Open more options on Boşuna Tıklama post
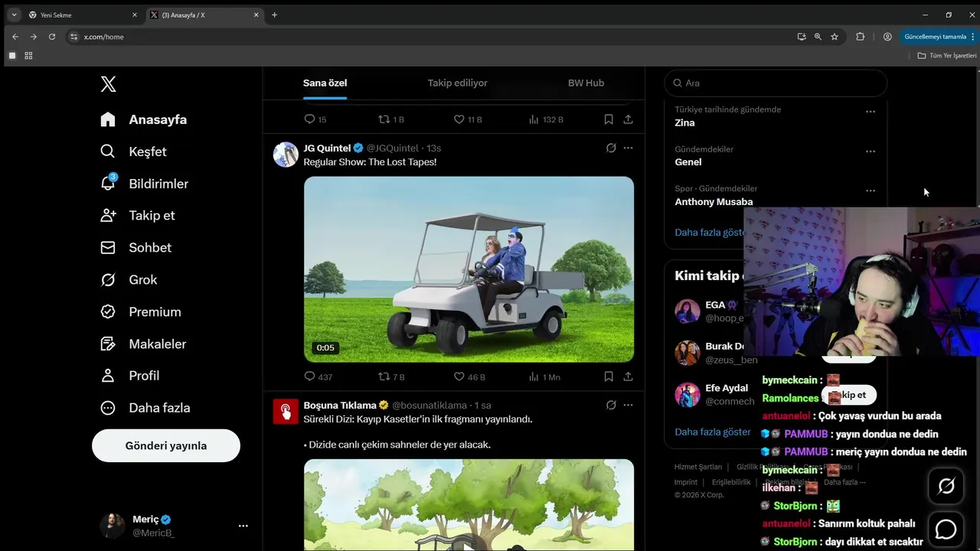The width and height of the screenshot is (980, 551). (x=628, y=405)
